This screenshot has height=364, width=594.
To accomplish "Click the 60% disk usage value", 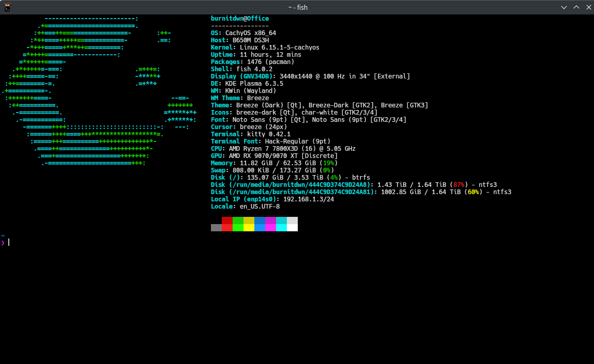I will (x=473, y=192).
